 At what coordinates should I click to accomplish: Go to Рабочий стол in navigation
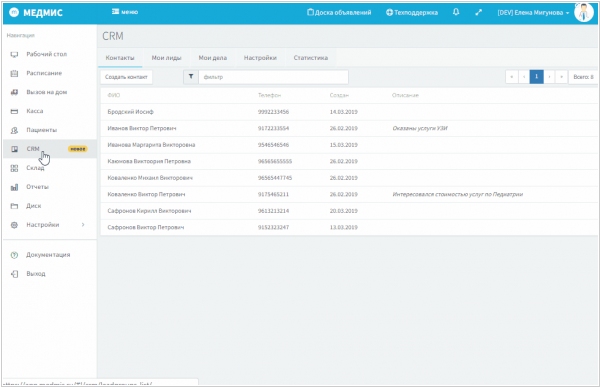[x=47, y=54]
